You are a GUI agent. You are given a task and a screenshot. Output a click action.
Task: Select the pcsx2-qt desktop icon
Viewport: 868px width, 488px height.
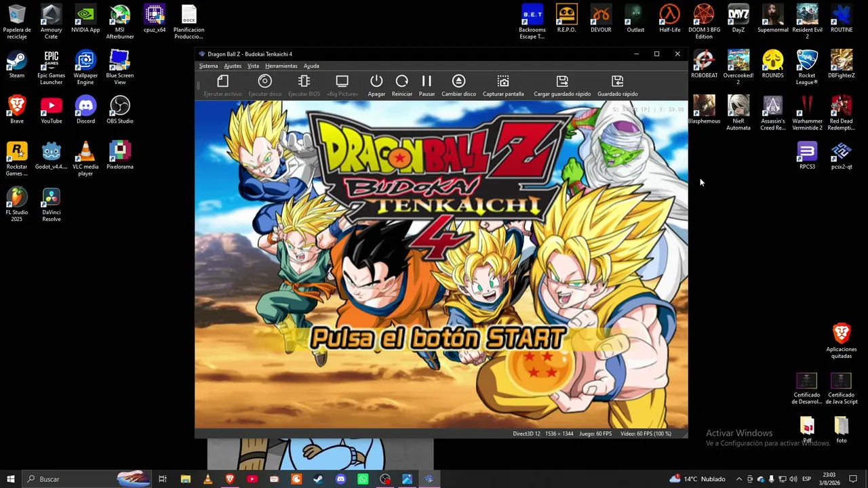tap(842, 155)
